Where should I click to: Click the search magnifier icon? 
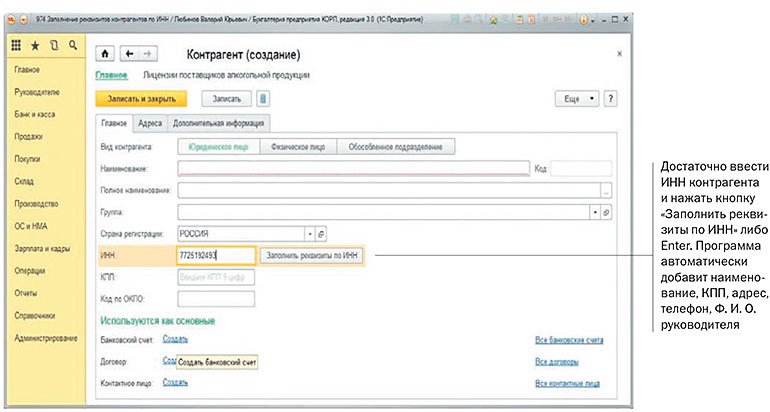pyautogui.click(x=70, y=46)
